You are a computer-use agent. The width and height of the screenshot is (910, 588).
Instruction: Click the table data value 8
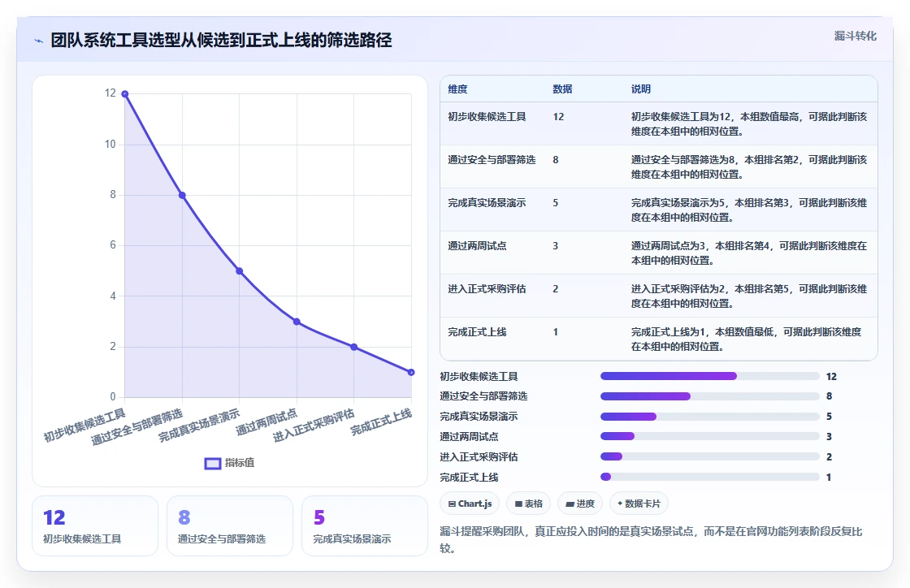click(x=556, y=159)
